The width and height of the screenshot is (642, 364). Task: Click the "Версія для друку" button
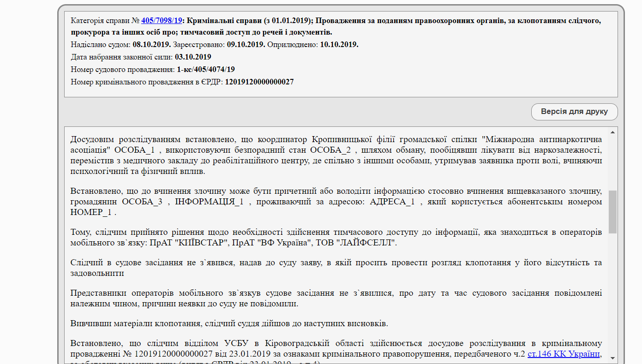tap(574, 112)
